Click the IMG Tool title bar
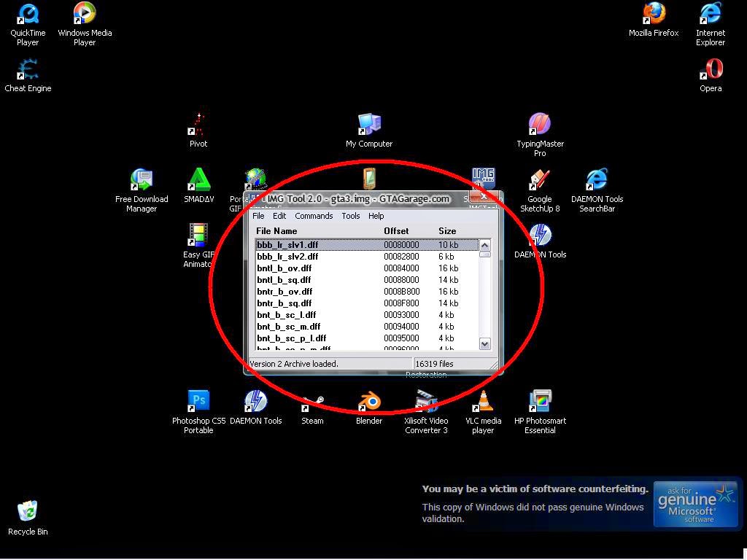This screenshot has height=560, width=747. tap(357, 198)
